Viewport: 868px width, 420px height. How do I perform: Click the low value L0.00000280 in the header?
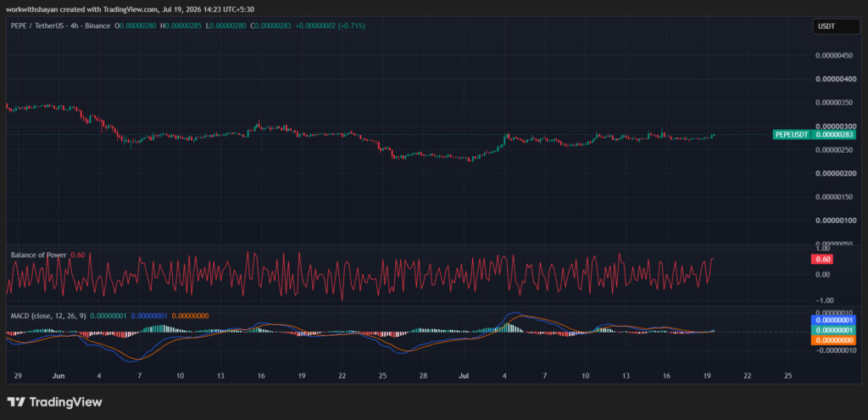225,25
